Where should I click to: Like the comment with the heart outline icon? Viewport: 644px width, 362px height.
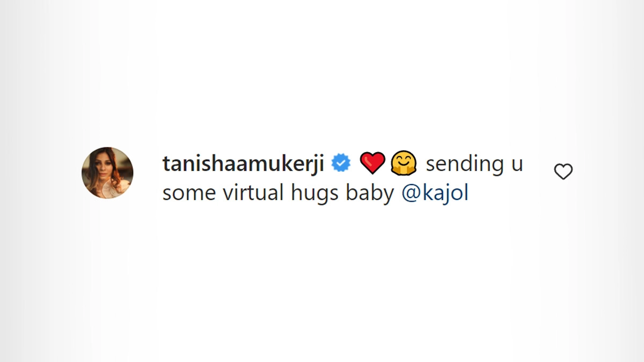(563, 172)
